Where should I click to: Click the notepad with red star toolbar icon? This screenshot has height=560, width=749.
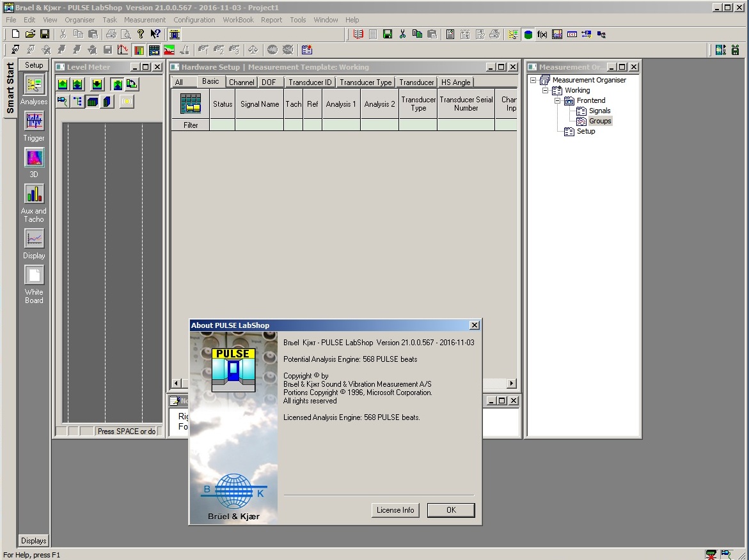tap(306, 50)
